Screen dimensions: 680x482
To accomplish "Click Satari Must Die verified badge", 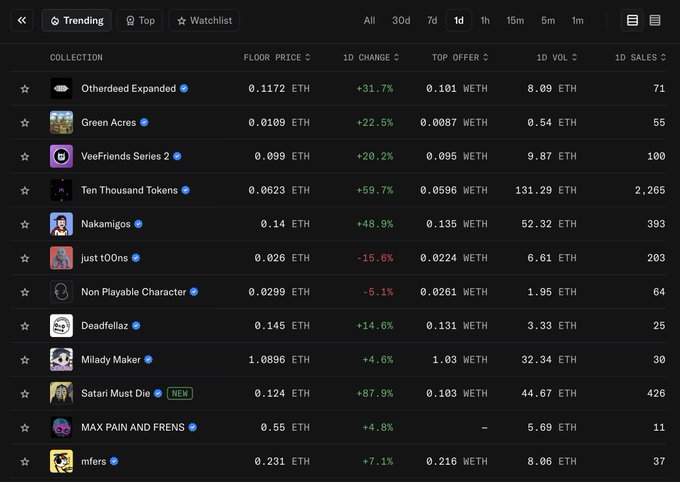I will 158,393.
